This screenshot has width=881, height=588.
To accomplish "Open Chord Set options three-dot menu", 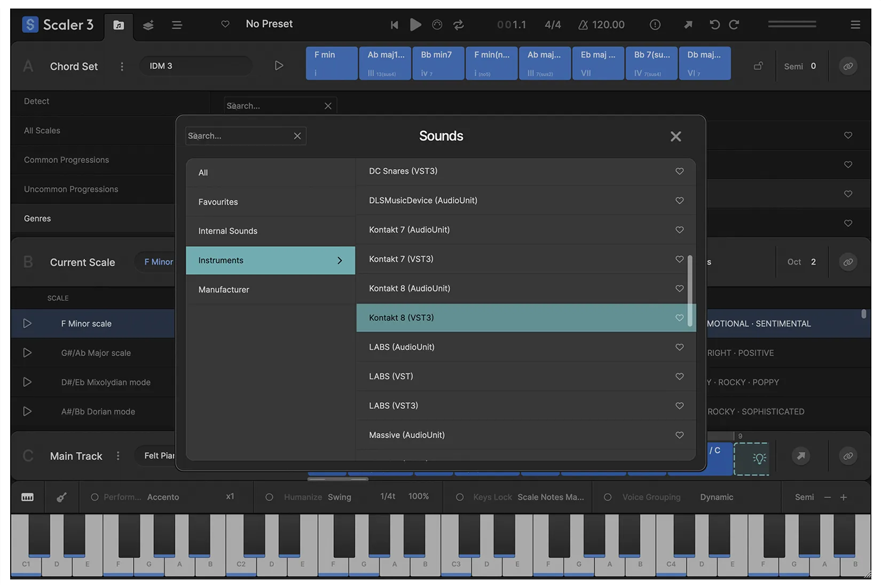I will pos(122,66).
